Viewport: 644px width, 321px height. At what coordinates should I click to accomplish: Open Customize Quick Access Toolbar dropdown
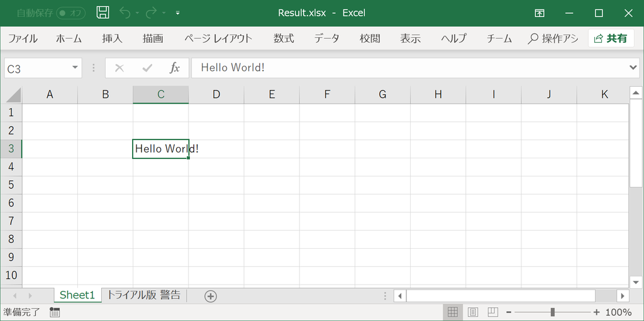[178, 13]
